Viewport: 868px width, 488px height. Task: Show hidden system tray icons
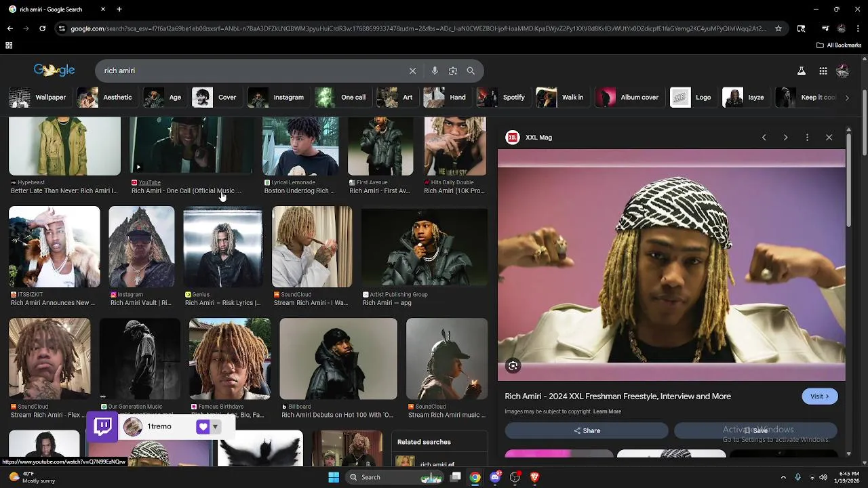783,477
